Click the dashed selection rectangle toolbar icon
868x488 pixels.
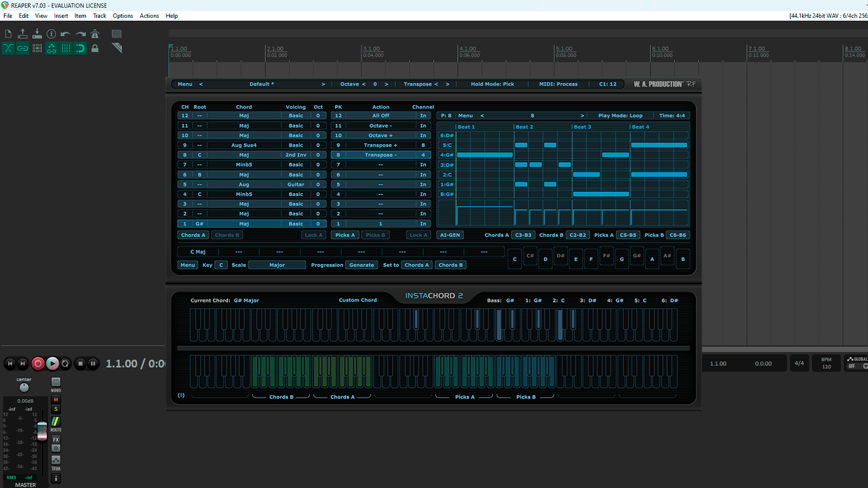117,34
